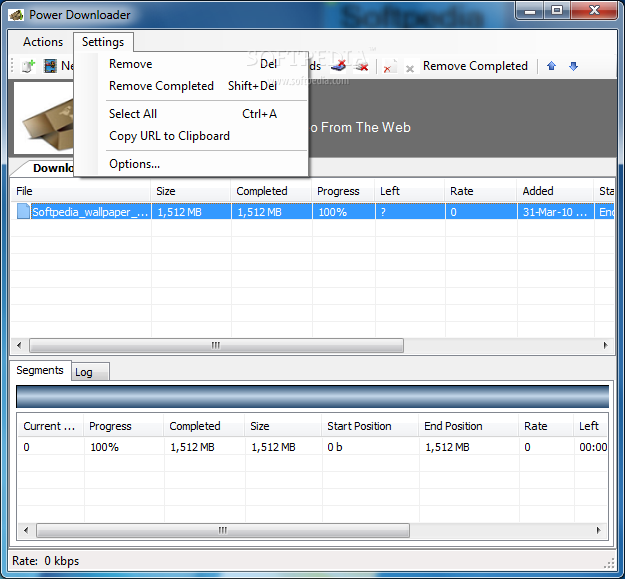Click the Remove Completed toolbar button
The width and height of the screenshot is (625, 579).
coord(475,66)
